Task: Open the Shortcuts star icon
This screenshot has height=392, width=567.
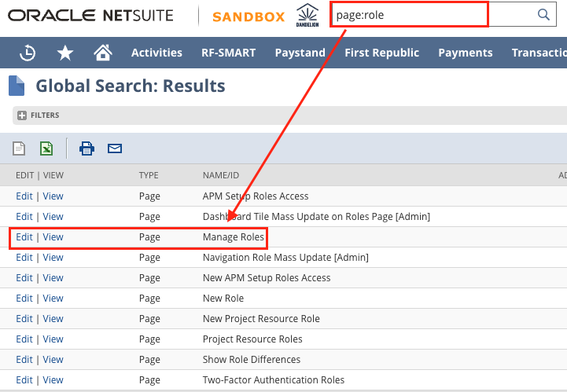Action: [65, 53]
